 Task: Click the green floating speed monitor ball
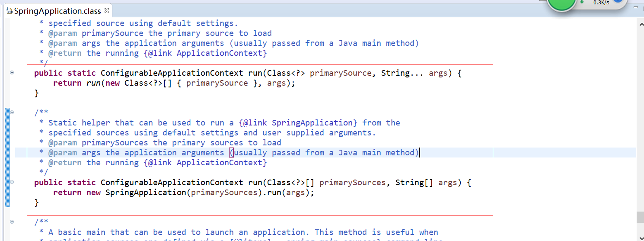[561, 4]
